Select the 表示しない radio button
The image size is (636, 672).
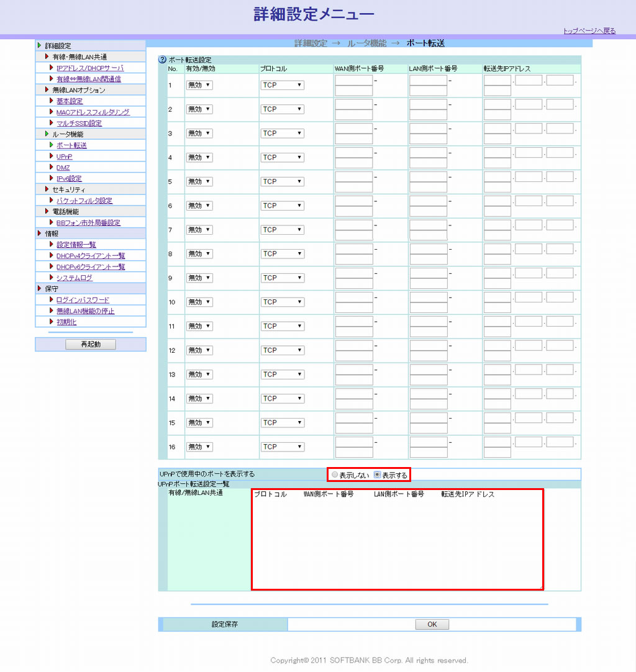click(x=335, y=475)
